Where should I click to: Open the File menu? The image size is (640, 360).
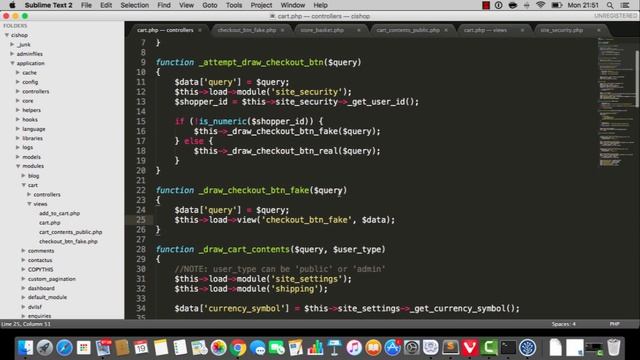[86, 5]
